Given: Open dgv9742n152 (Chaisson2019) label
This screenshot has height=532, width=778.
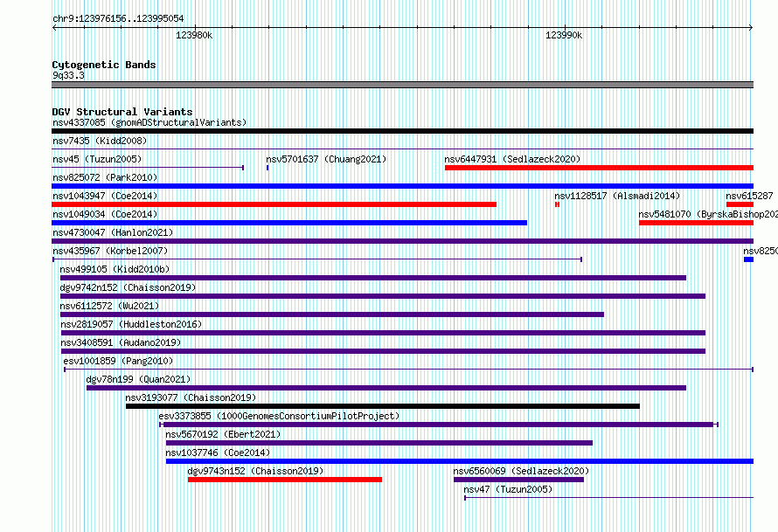Looking at the screenshot, I should point(128,287).
